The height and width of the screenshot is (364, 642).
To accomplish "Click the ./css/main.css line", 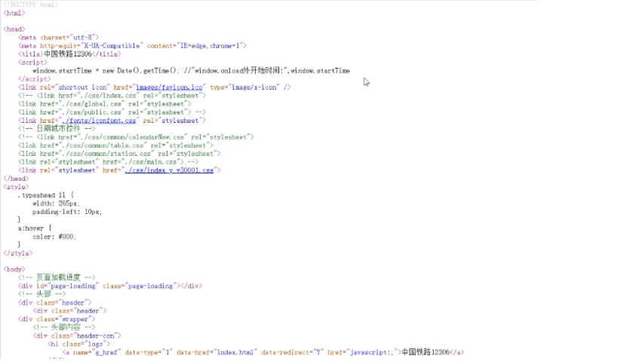I will [108, 162].
